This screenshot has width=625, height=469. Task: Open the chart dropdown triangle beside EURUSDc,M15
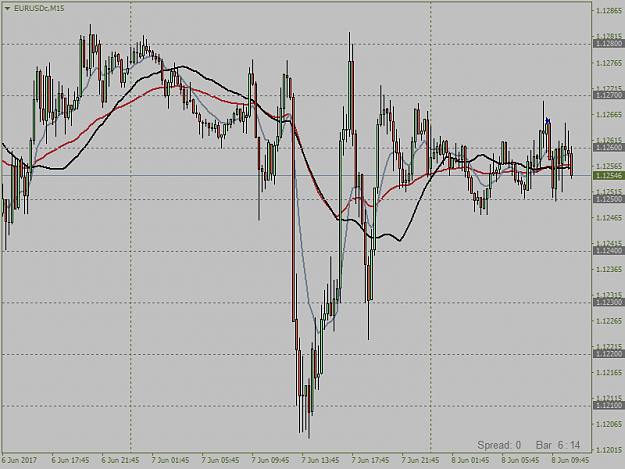click(x=8, y=8)
